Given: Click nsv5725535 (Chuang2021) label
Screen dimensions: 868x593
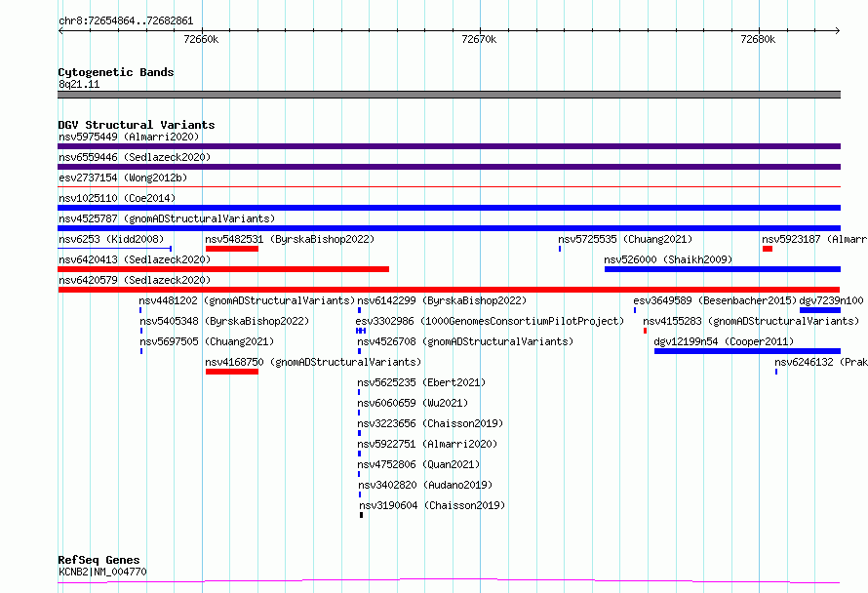Looking at the screenshot, I should tap(625, 239).
